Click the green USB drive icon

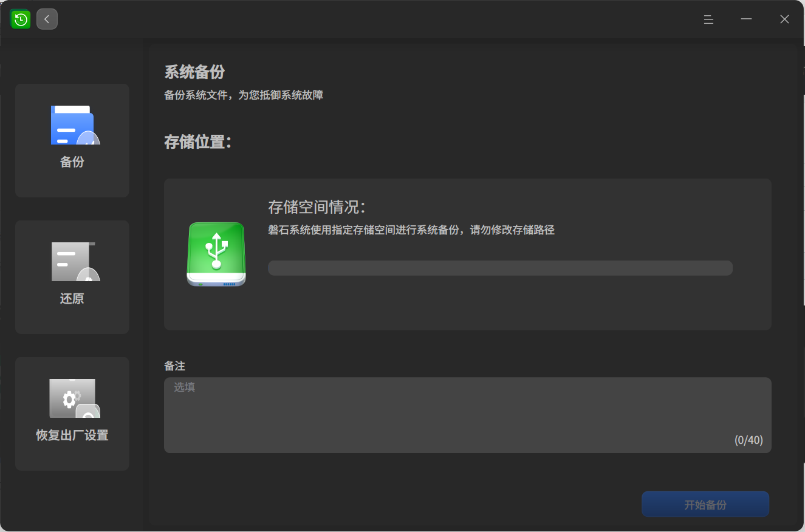pos(216,254)
